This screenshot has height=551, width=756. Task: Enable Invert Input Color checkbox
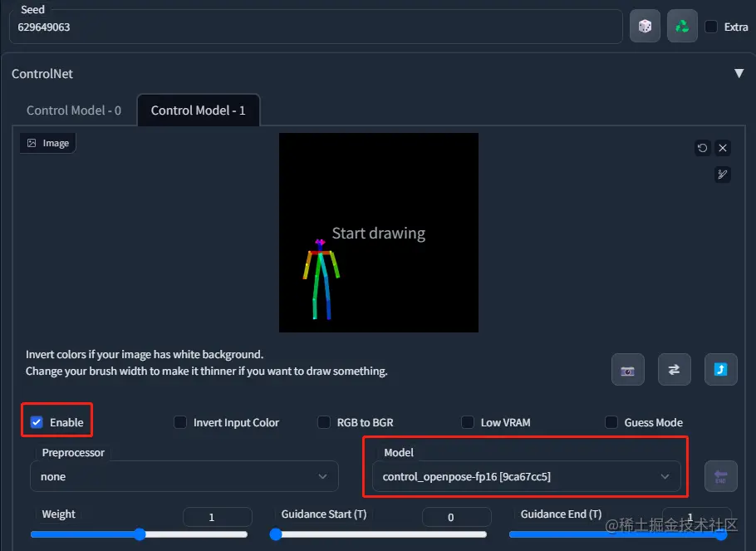[179, 422]
